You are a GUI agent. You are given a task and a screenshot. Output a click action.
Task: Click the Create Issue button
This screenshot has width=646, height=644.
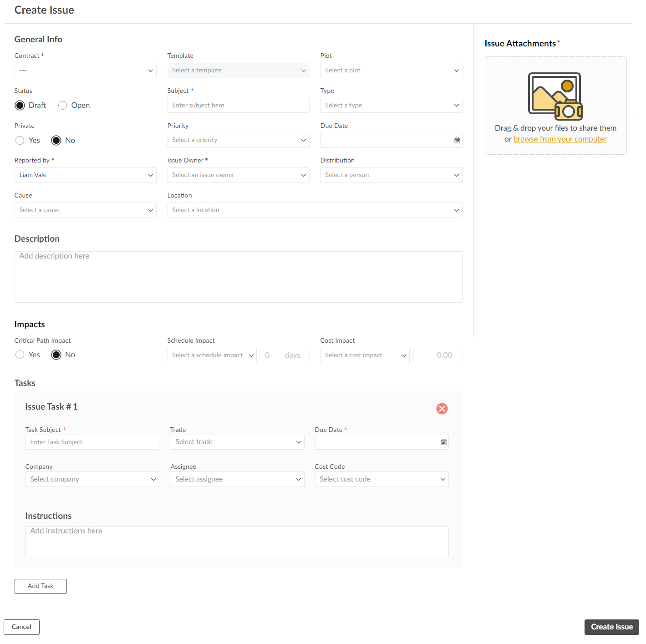(x=612, y=627)
